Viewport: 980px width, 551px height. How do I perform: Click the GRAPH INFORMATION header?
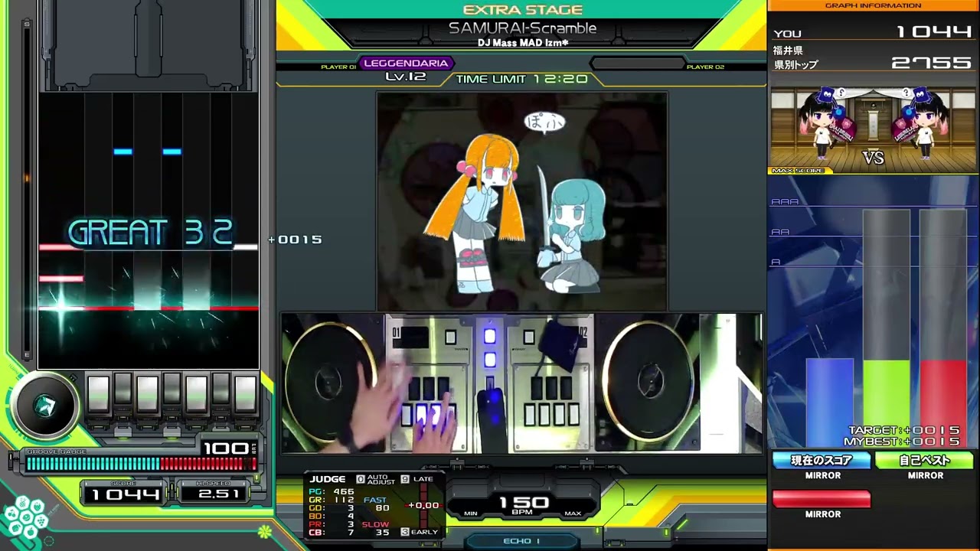pos(873,5)
